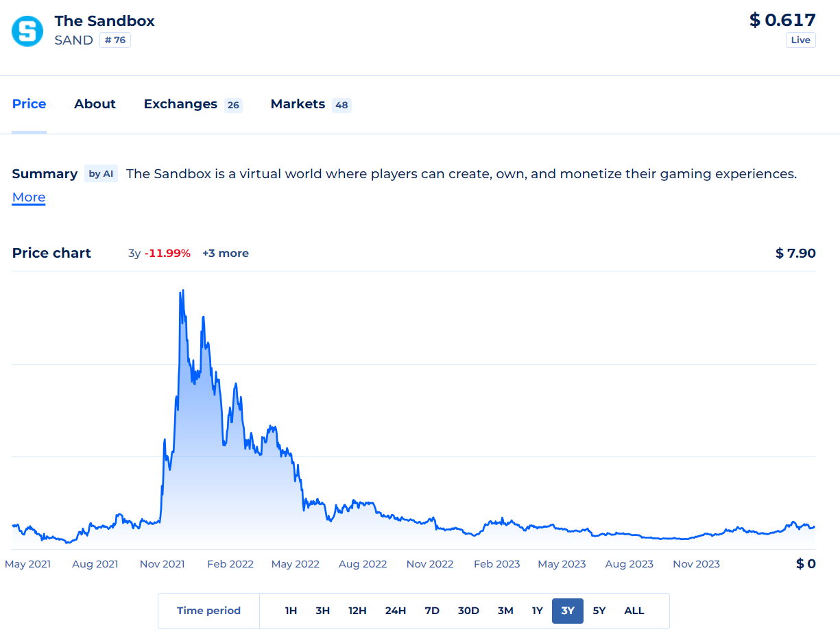The width and height of the screenshot is (840, 634).
Task: Click the '3y' period label beside chart title
Action: 134,254
